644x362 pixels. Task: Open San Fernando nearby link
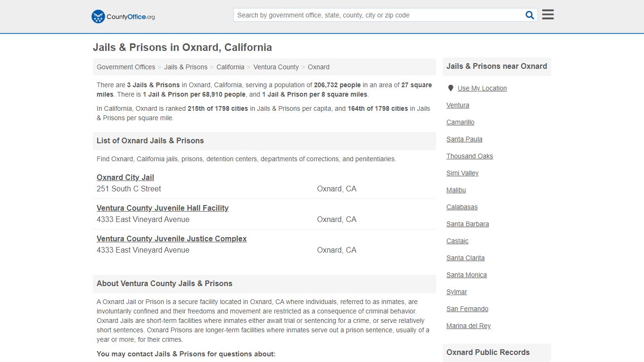click(467, 309)
